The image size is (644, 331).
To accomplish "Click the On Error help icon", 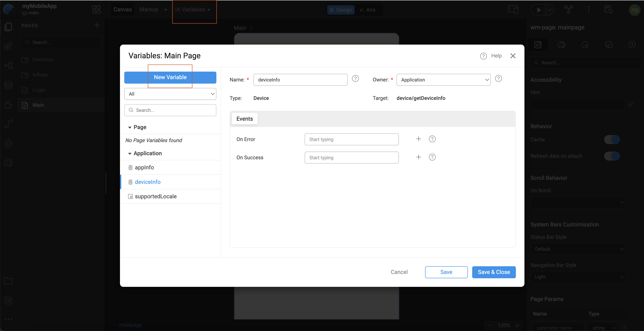I will [432, 139].
